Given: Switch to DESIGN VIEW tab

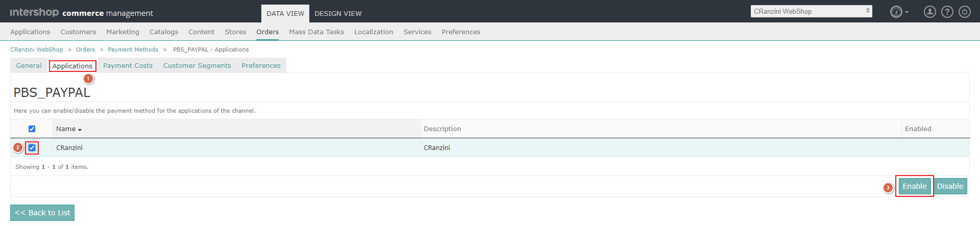Looking at the screenshot, I should coord(338,14).
